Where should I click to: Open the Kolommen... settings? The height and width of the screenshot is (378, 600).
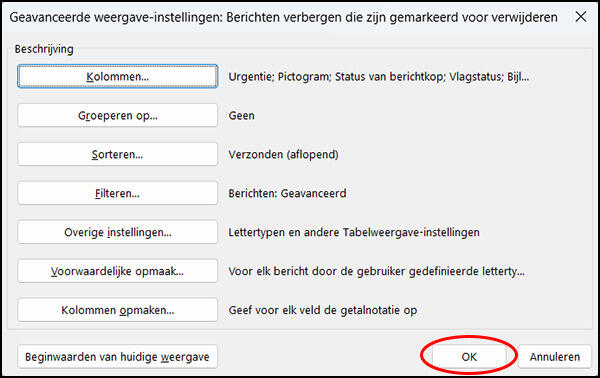[x=117, y=77]
